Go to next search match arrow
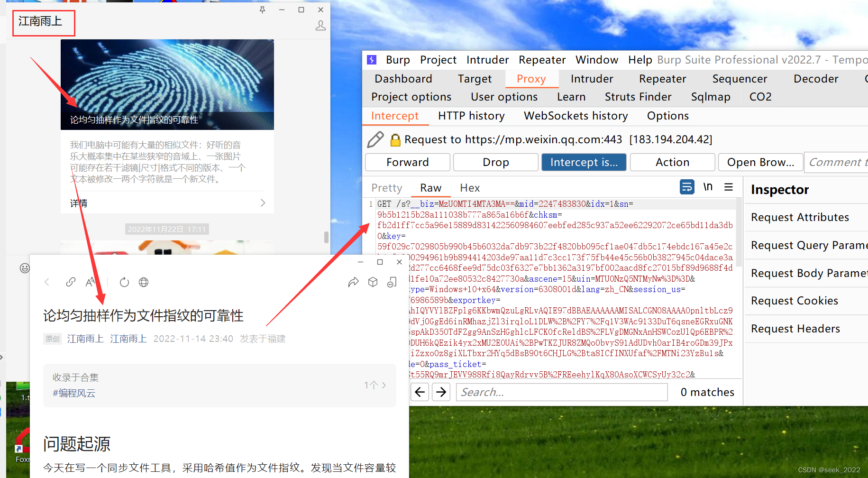 [441, 392]
